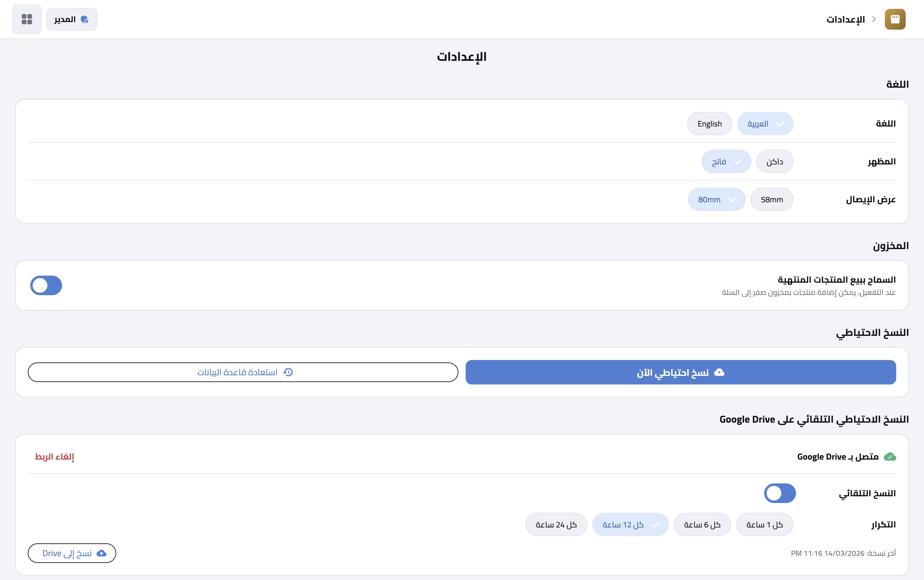Select كل 24 ساعة backup frequency

coord(556,524)
